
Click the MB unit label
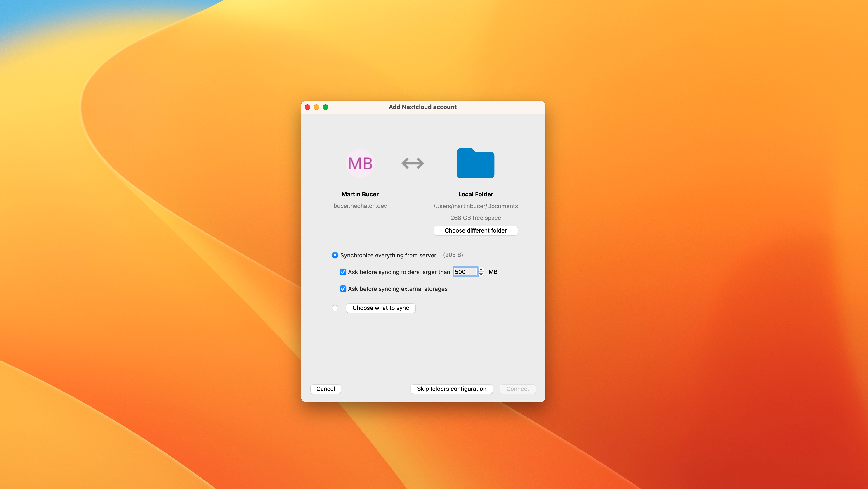click(x=493, y=272)
